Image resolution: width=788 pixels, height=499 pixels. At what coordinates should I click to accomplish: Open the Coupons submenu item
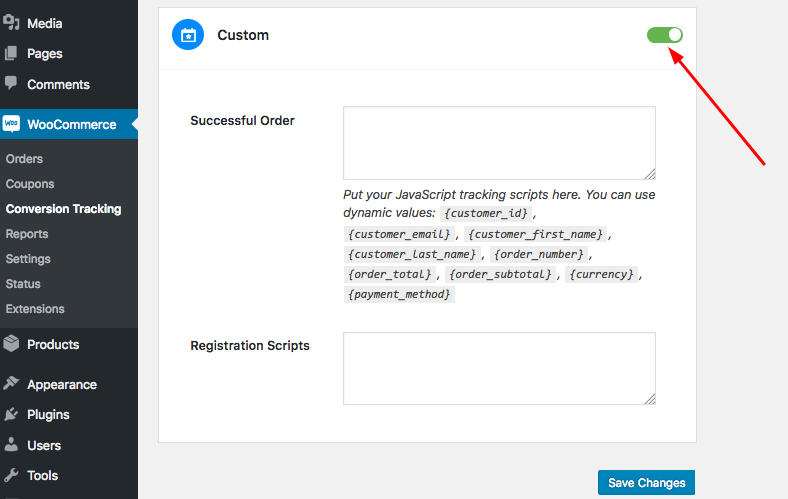click(x=30, y=184)
